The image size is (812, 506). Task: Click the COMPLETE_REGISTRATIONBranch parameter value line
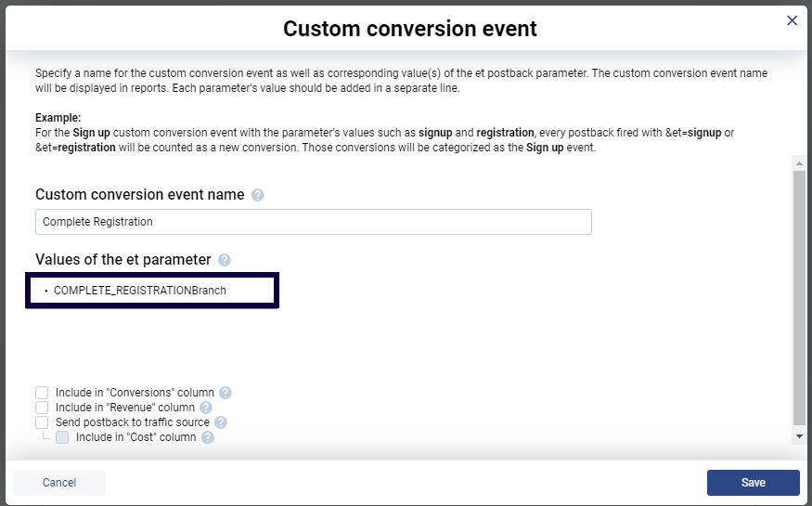(x=140, y=291)
